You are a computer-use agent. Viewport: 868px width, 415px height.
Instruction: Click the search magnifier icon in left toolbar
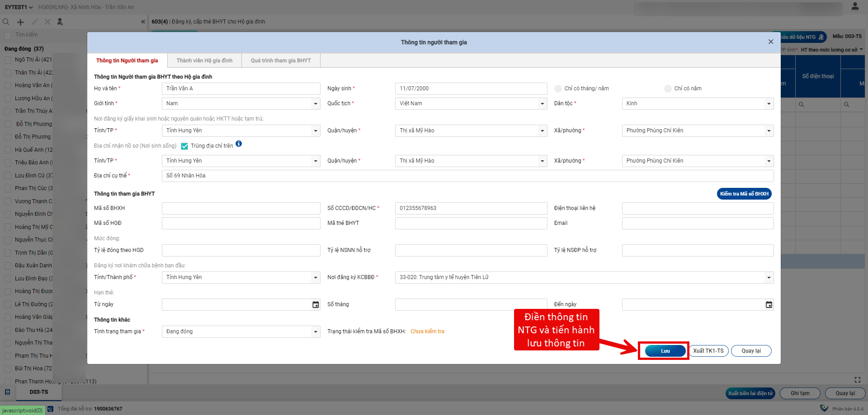coord(6,22)
